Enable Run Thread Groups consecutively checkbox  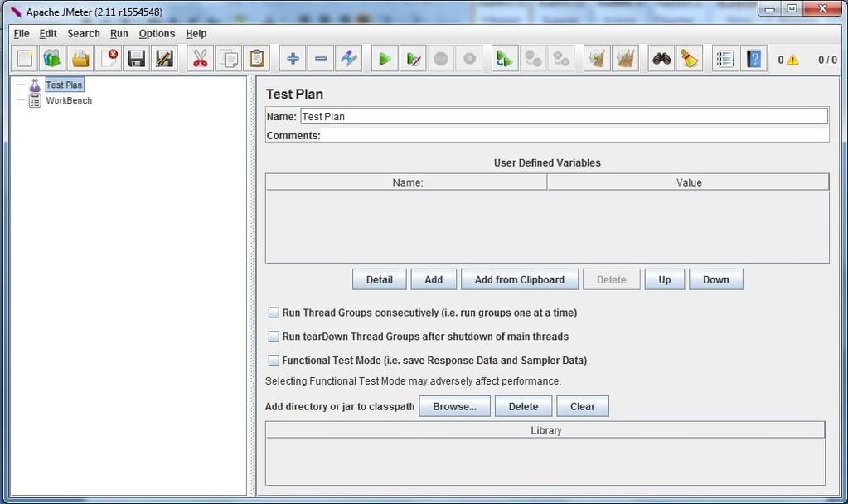tap(274, 313)
